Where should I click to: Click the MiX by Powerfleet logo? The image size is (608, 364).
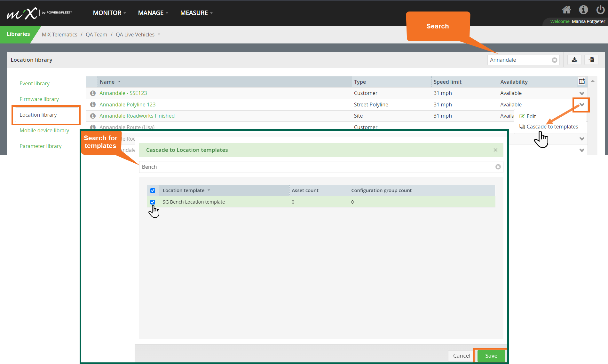[x=39, y=13]
